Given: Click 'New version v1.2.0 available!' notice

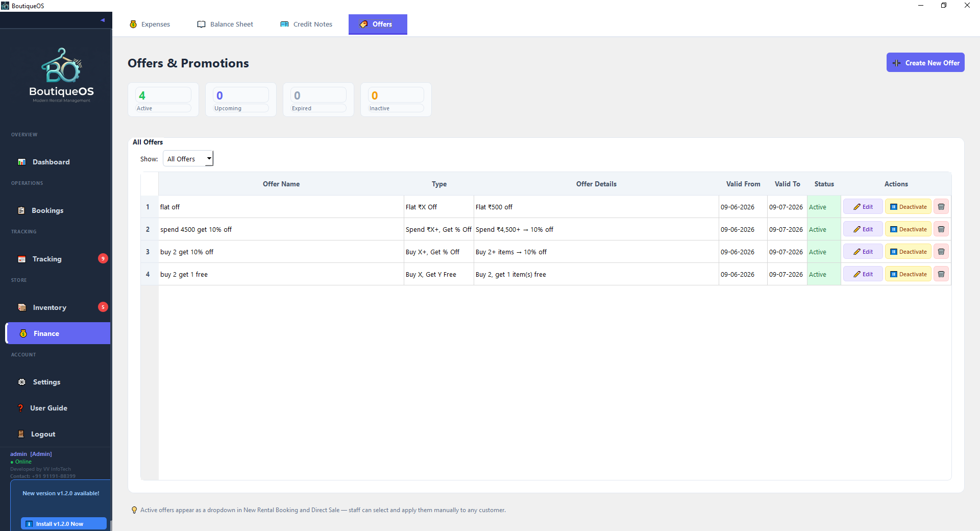Looking at the screenshot, I should point(61,493).
